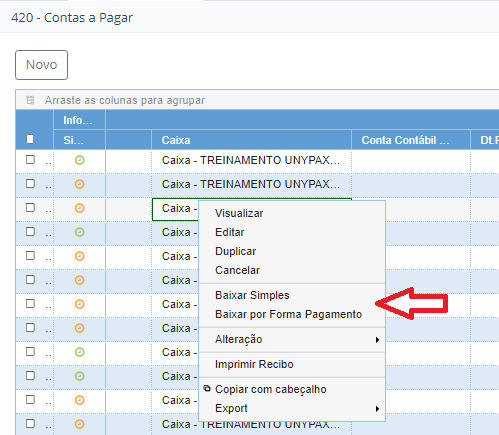Click the orange status icon in the highlighted third row
This screenshot has width=499, height=435.
[x=79, y=208]
